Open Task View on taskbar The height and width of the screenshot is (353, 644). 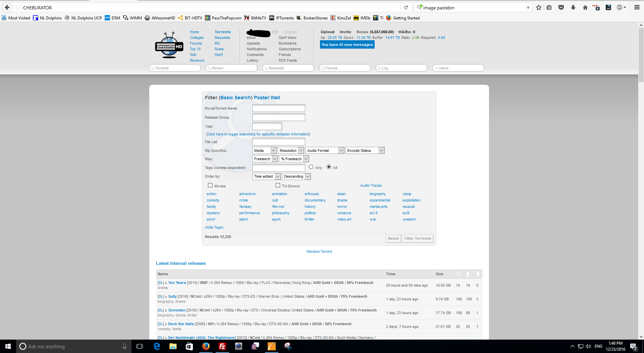click(140, 346)
